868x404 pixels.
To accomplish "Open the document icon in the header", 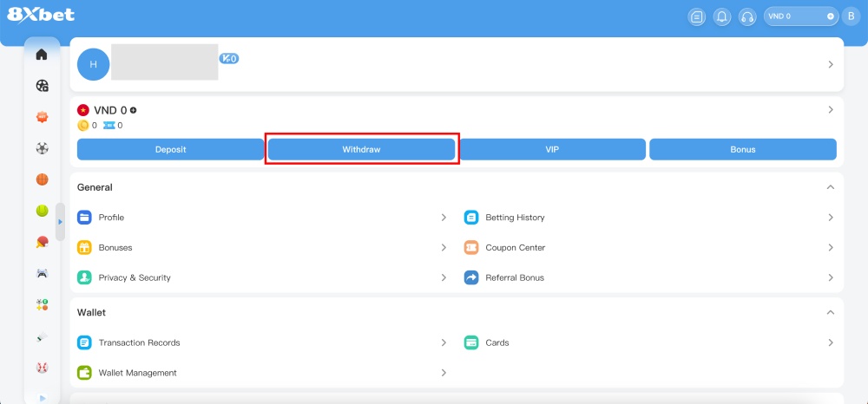I will pos(696,16).
